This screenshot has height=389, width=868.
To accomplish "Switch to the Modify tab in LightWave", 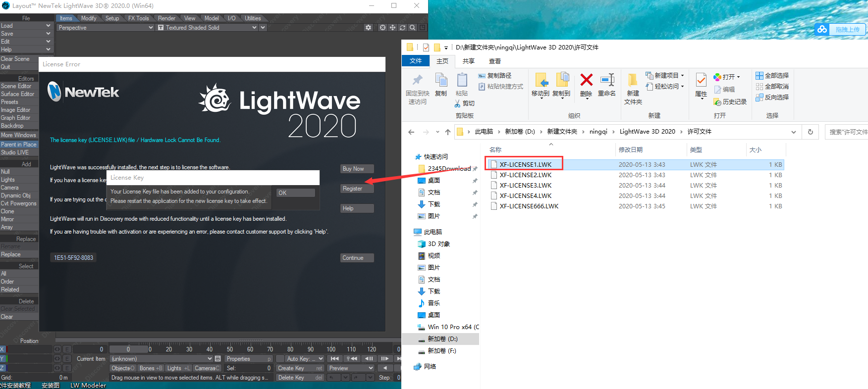I will (89, 18).
